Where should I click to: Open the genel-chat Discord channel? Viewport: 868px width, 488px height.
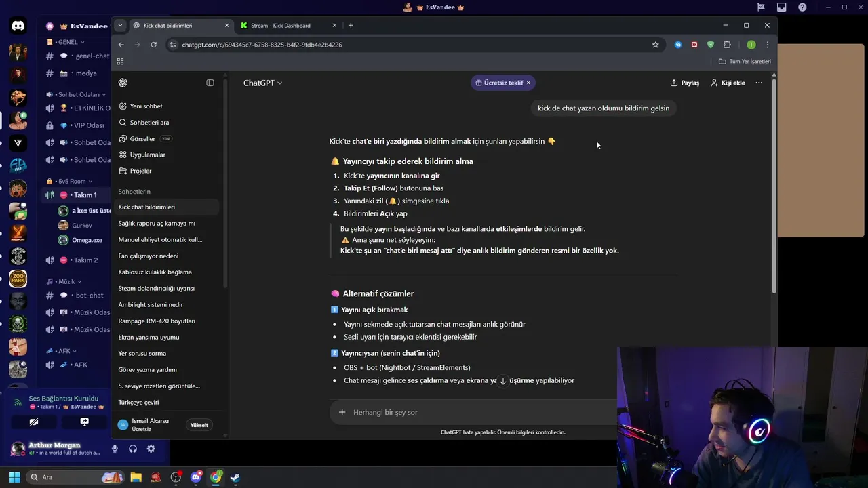77,56
